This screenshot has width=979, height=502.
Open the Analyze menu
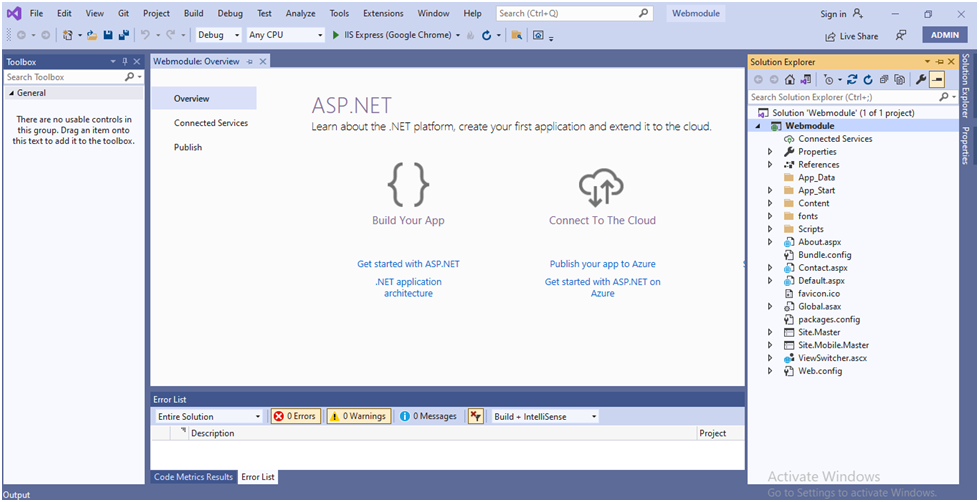click(300, 13)
